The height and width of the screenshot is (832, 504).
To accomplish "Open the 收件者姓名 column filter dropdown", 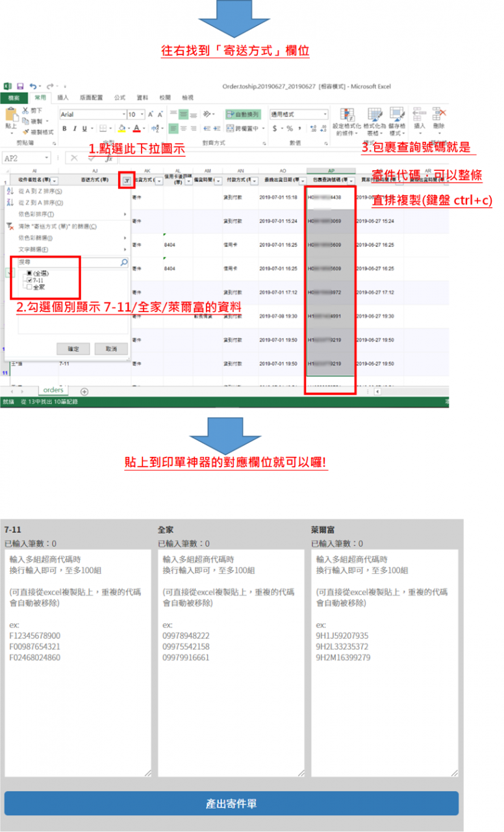I will pyautogui.click(x=54, y=181).
